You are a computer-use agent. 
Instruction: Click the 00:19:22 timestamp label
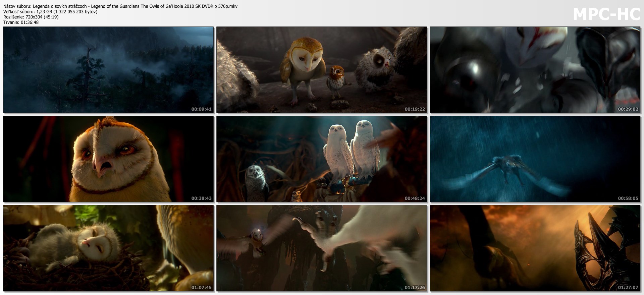(x=415, y=109)
